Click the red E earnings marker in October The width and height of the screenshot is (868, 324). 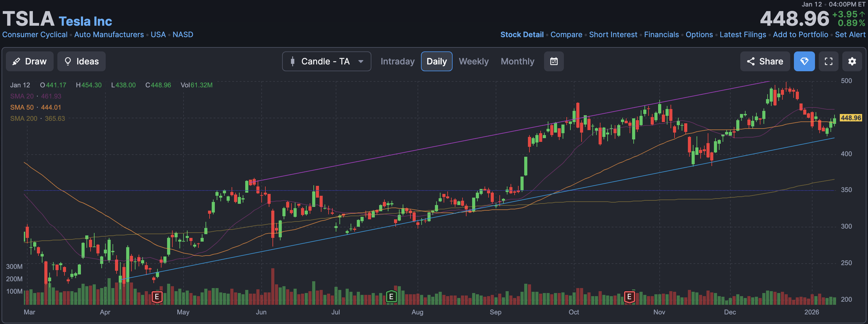pyautogui.click(x=629, y=297)
